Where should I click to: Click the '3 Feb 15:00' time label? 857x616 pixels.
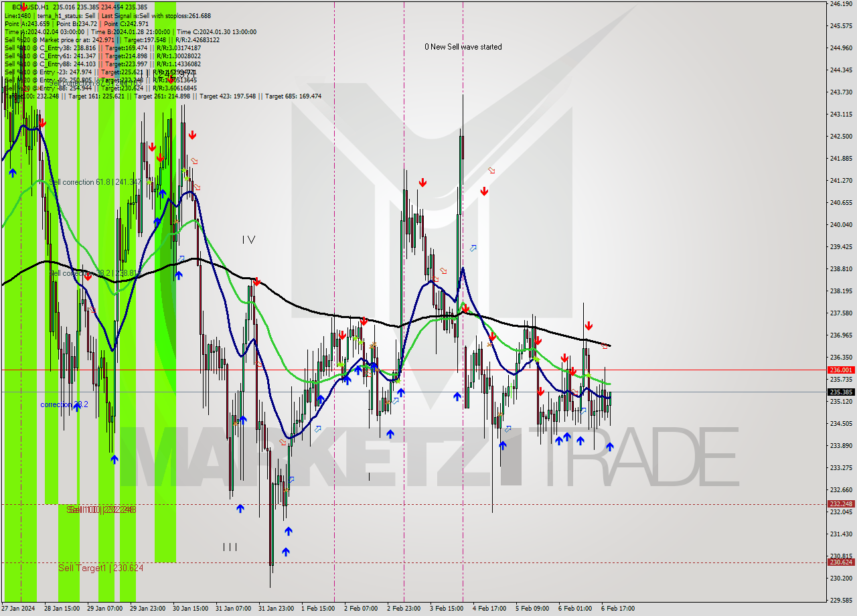[x=446, y=609]
